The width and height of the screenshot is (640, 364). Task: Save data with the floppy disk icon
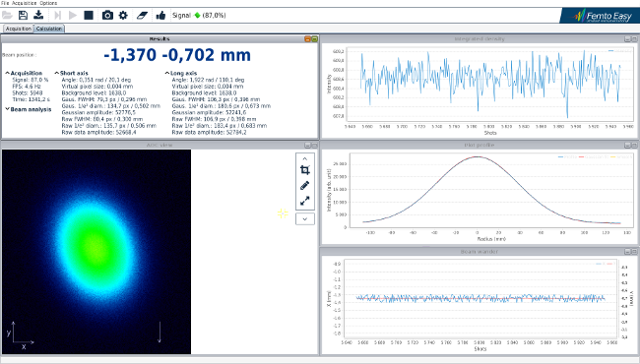(x=23, y=16)
